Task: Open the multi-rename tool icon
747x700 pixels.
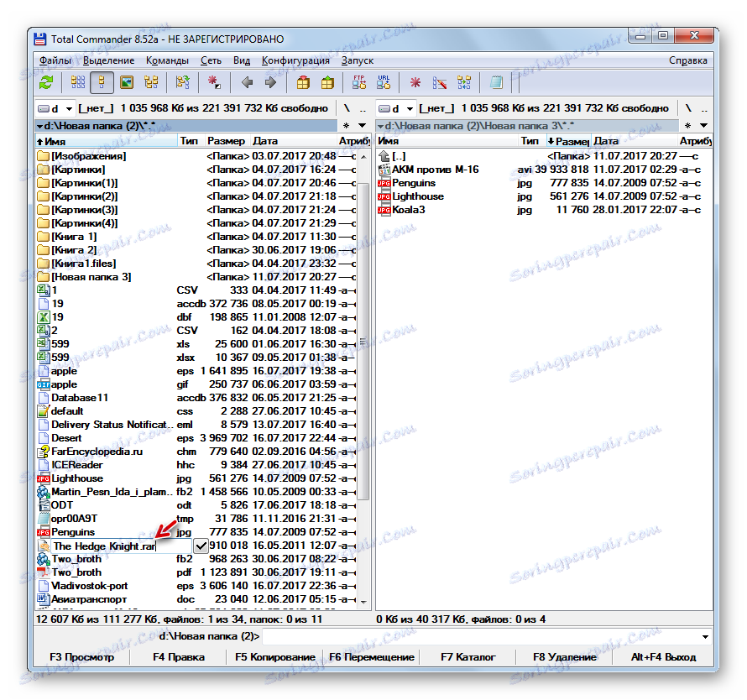Action: 439,82
